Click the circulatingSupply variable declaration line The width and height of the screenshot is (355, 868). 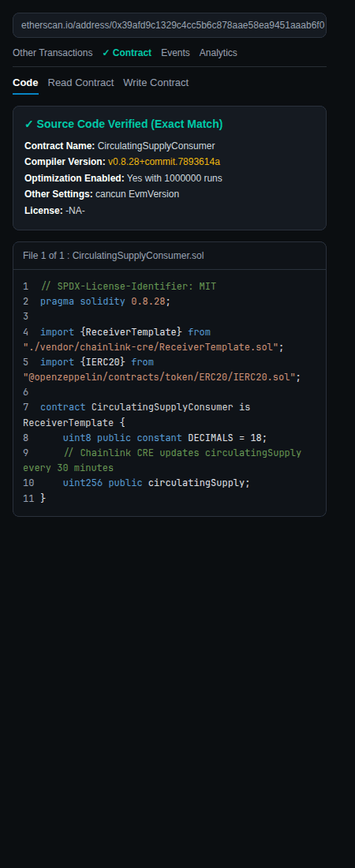(157, 483)
